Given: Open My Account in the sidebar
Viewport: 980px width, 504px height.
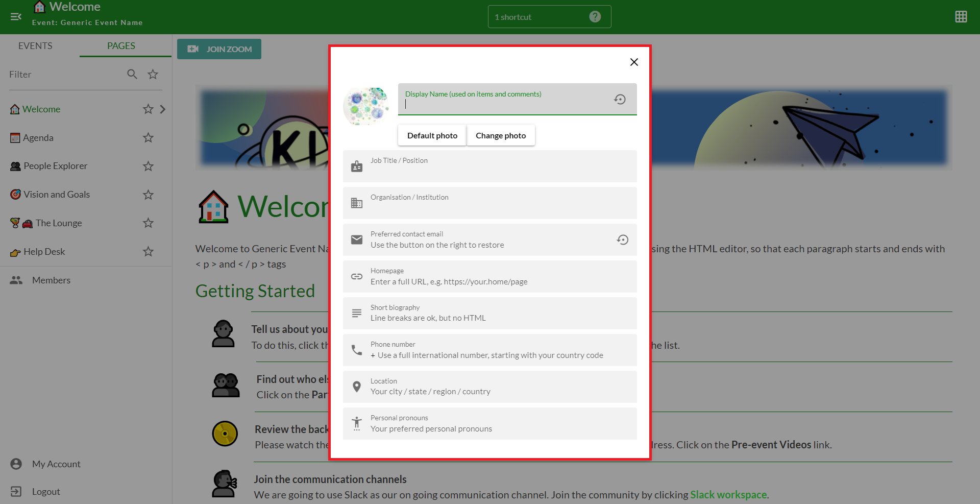Looking at the screenshot, I should tap(56, 464).
